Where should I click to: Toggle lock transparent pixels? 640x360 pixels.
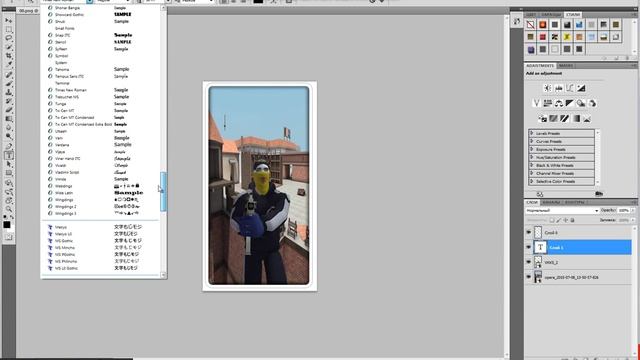pos(552,220)
